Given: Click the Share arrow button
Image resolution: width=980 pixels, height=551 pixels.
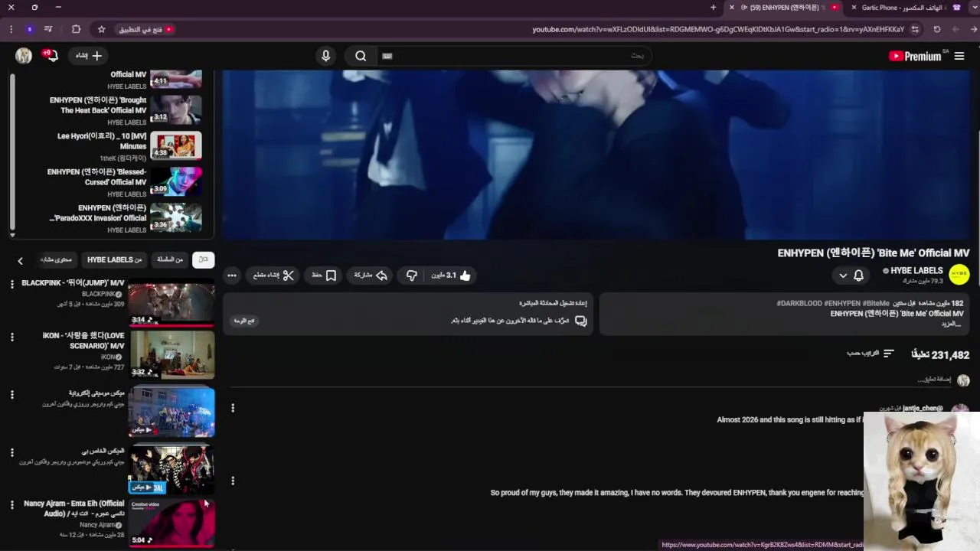Looking at the screenshot, I should [x=371, y=275].
